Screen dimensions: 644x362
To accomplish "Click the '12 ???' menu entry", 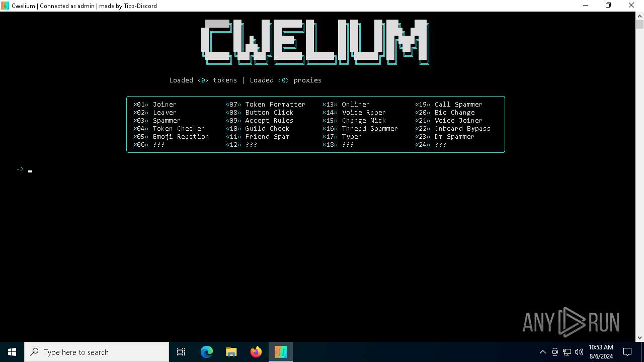I will 242,145.
